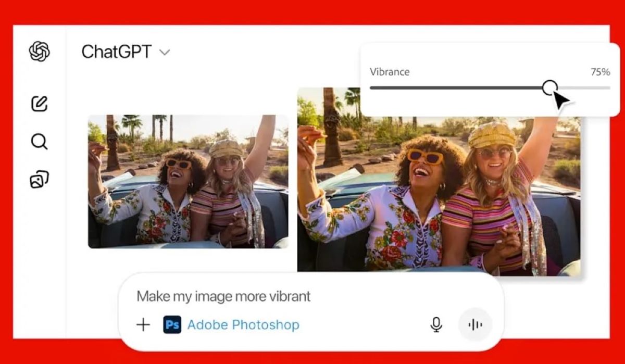Start voice mode with the waveform button
The image size is (625, 364).
click(475, 324)
